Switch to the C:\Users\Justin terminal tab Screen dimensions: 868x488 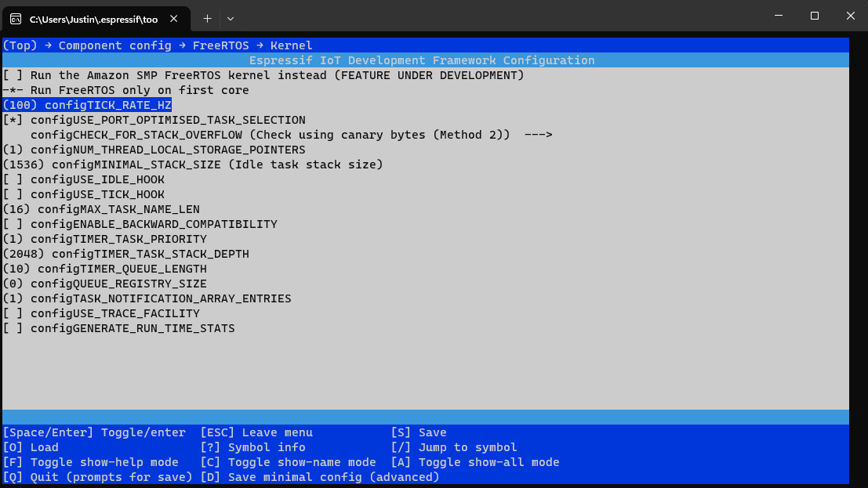click(x=94, y=18)
